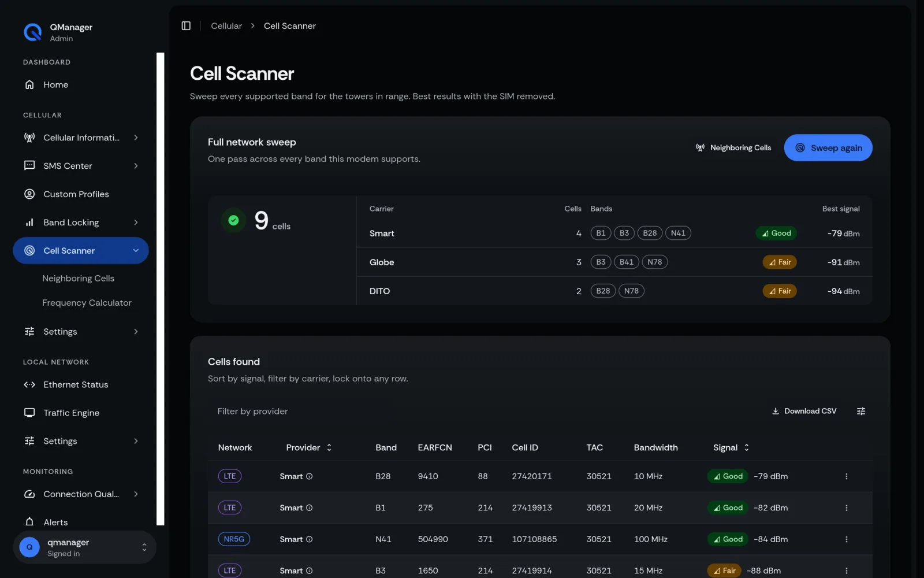Toggle the sidebar panel icon
This screenshot has height=578, width=924.
[x=186, y=26]
